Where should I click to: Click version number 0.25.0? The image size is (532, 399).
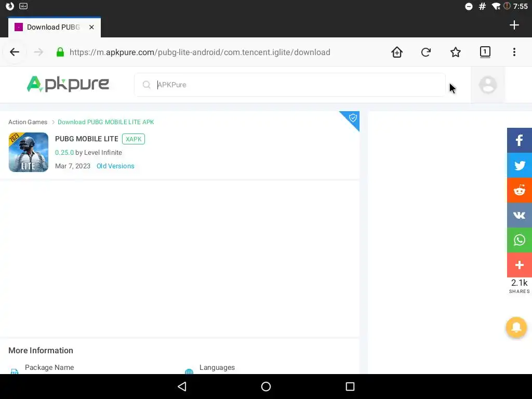(64, 152)
